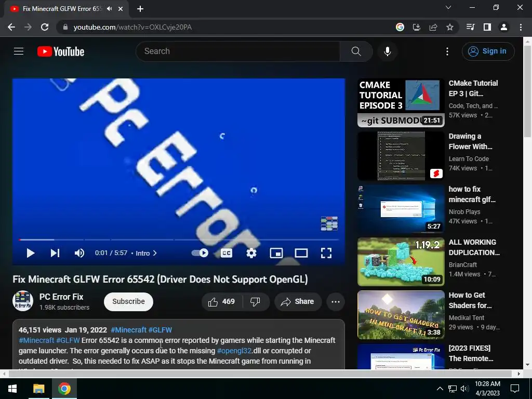This screenshot has width=532, height=399.
Task: Click #Minecraft hashtag beside upload date
Action: pyautogui.click(x=129, y=330)
